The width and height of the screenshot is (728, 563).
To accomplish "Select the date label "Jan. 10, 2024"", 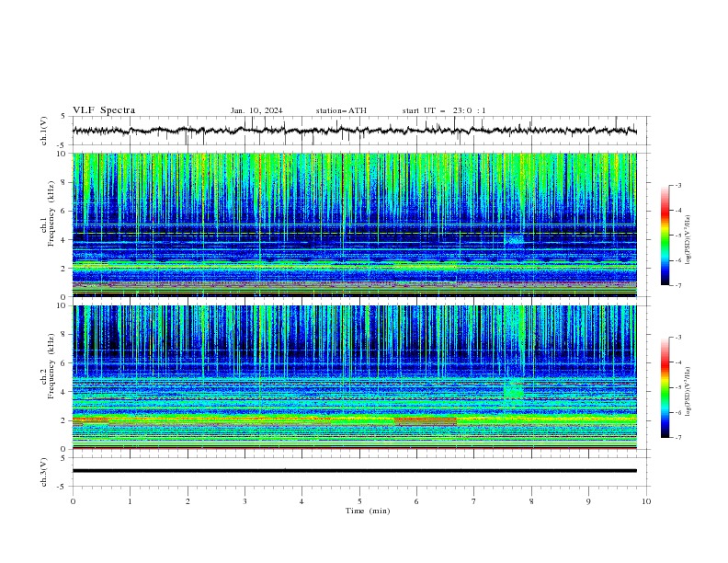I will tap(256, 110).
